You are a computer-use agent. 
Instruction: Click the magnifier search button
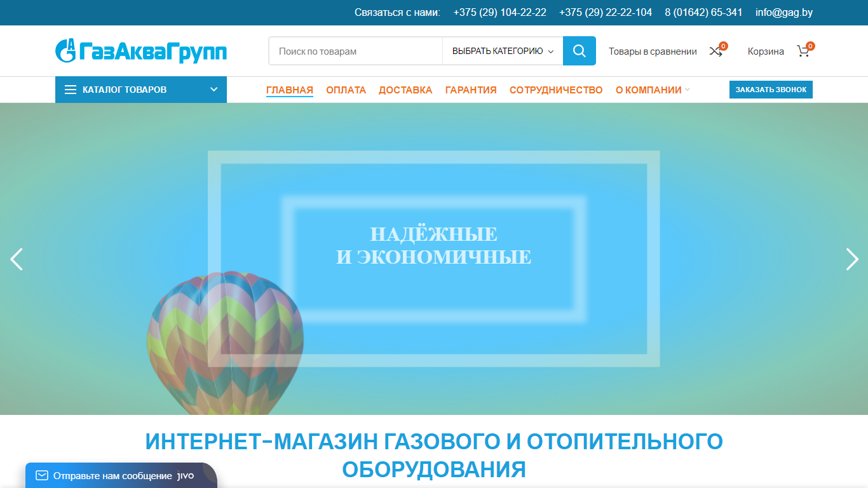[x=580, y=51]
